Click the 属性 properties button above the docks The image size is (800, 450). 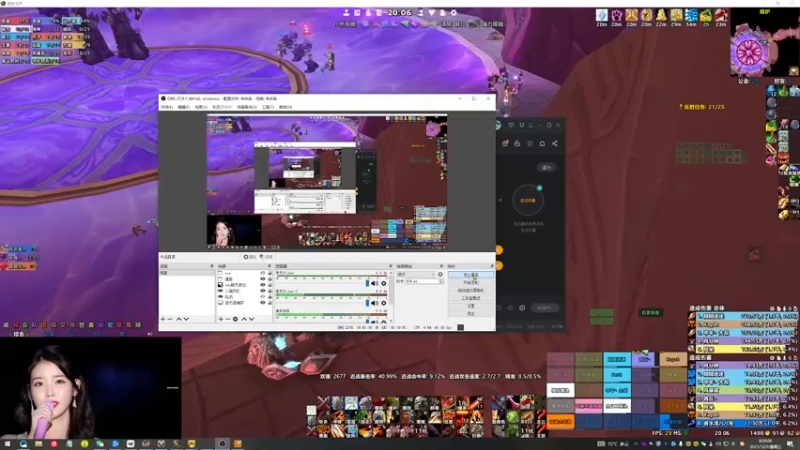249,257
